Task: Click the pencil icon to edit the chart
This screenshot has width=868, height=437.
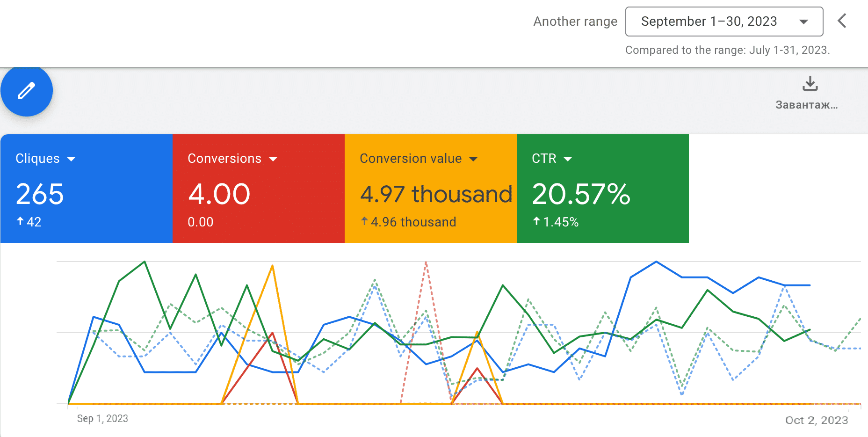Action: (27, 90)
